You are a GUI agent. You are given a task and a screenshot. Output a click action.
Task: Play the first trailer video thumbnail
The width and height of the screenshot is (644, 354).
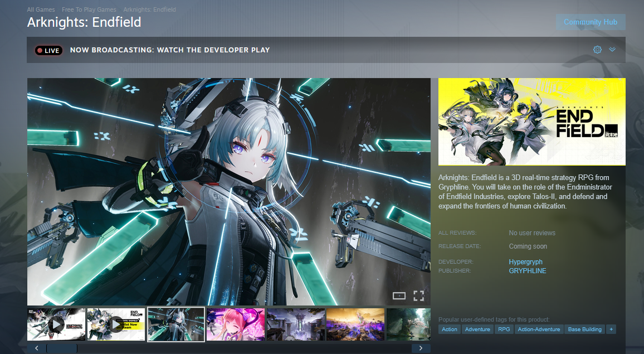click(x=56, y=324)
